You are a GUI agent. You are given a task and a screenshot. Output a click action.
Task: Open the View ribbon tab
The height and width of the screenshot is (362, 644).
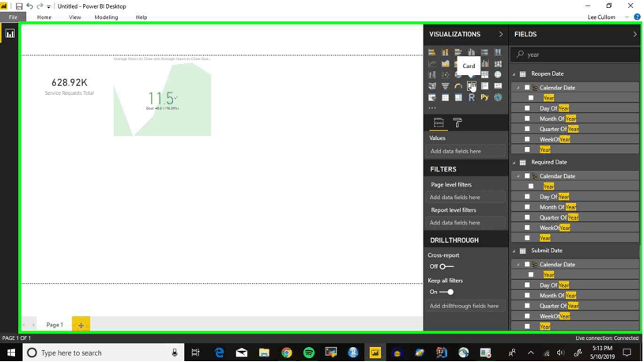[x=75, y=17]
